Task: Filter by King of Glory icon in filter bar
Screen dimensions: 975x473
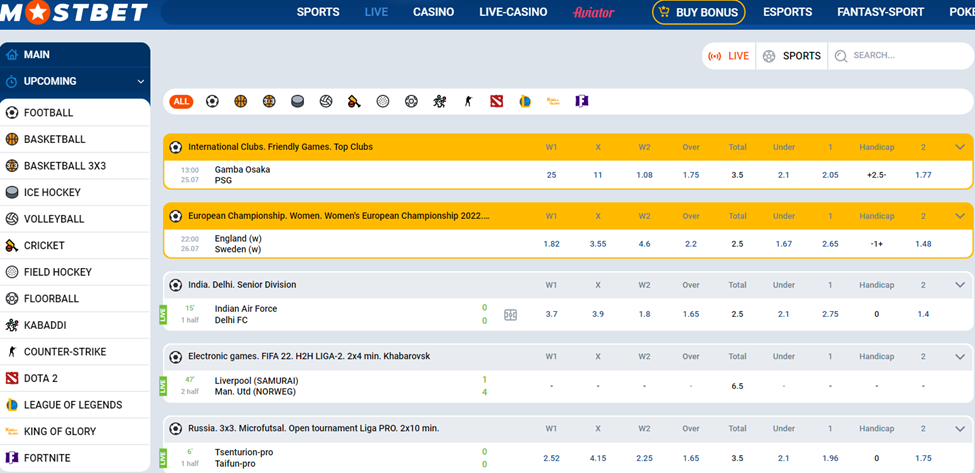Action: tap(553, 101)
